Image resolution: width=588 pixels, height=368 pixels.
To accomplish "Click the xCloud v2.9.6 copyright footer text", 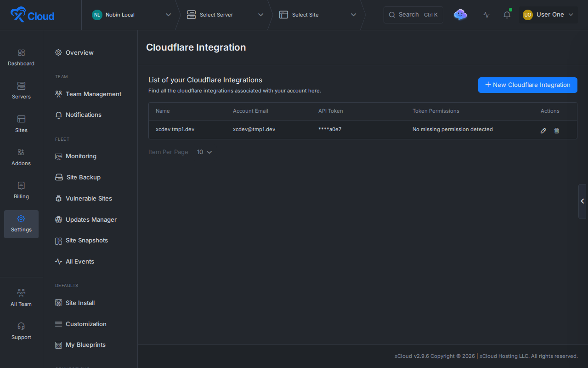I will tap(486, 356).
